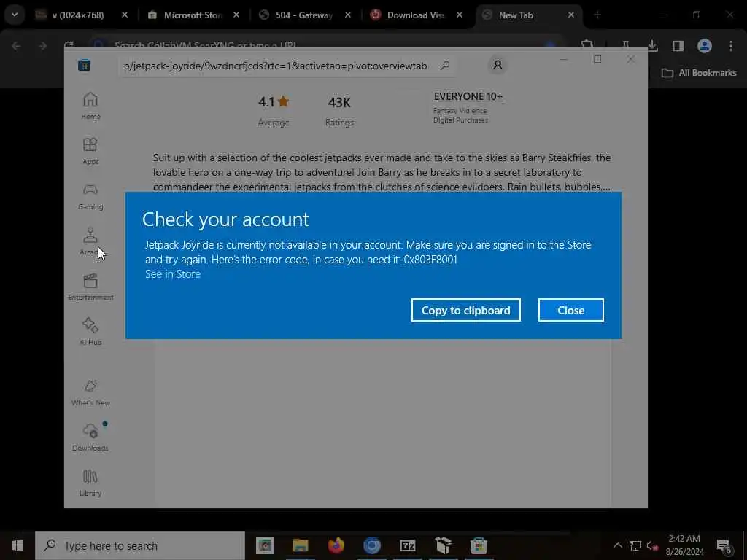The height and width of the screenshot is (560, 747).
Task: Click Copy to clipboard button
Action: point(465,310)
